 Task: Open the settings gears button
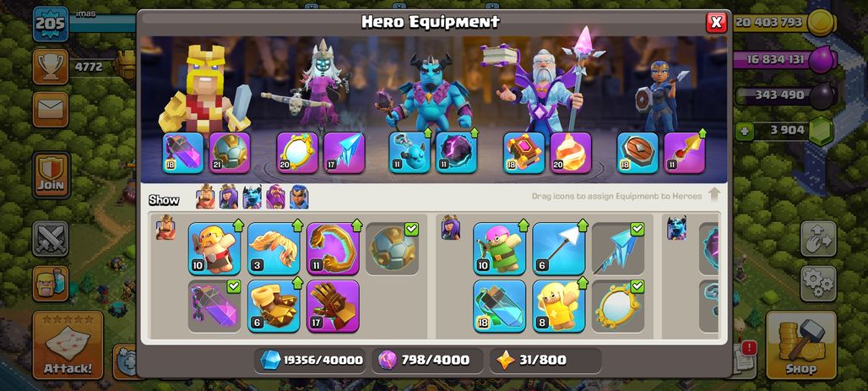click(x=817, y=283)
